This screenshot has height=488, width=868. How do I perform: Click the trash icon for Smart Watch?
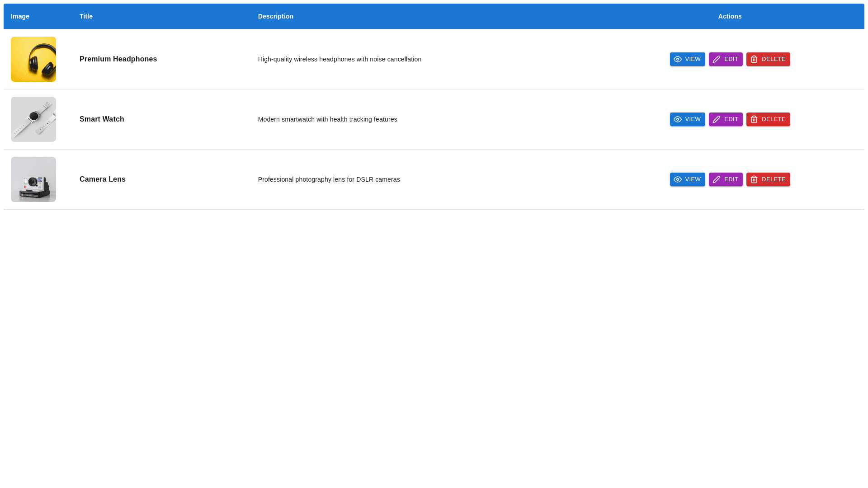pyautogui.click(x=754, y=119)
